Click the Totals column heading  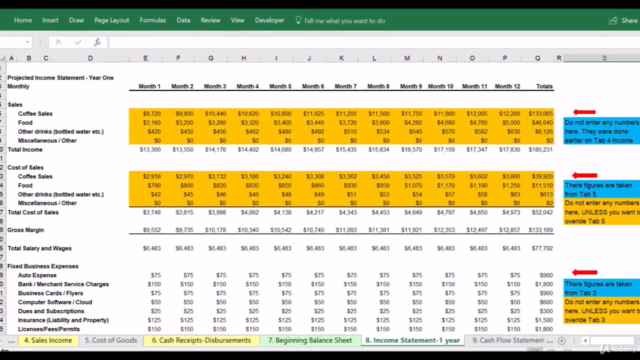[x=544, y=87]
